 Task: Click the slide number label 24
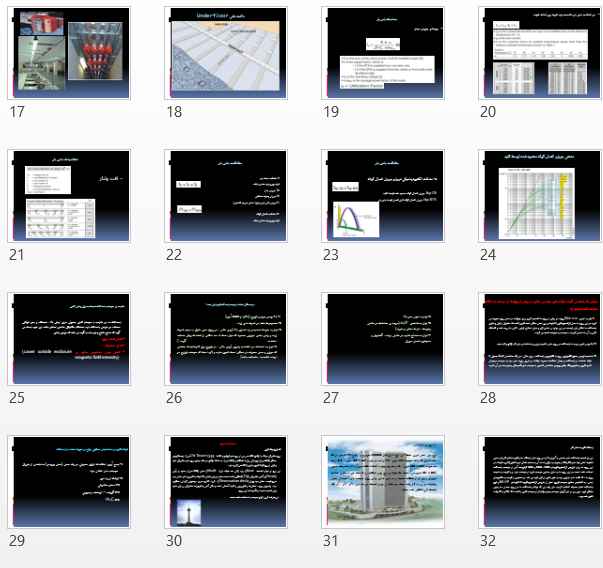point(488,255)
